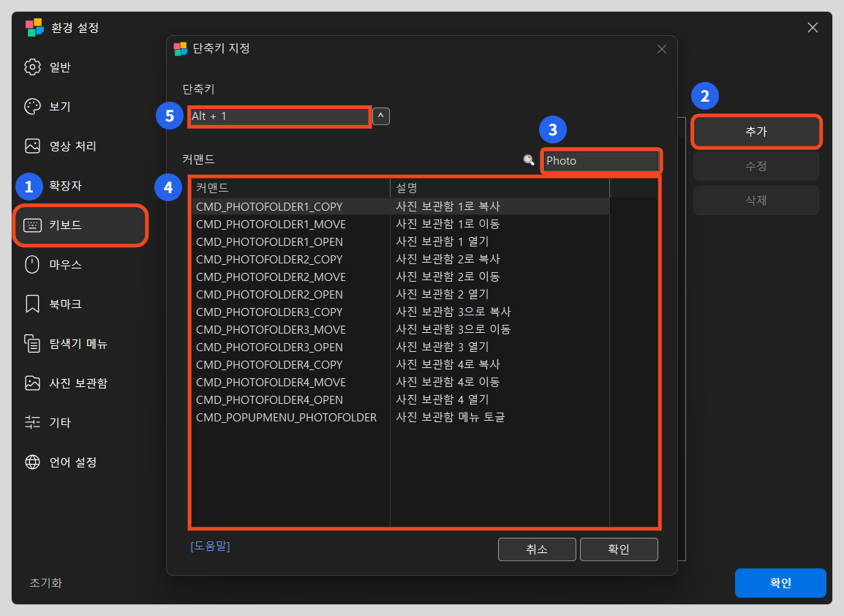Choose CMD_PHOTOFOLDER2_MOVE command
This screenshot has width=844, height=616.
(401, 277)
